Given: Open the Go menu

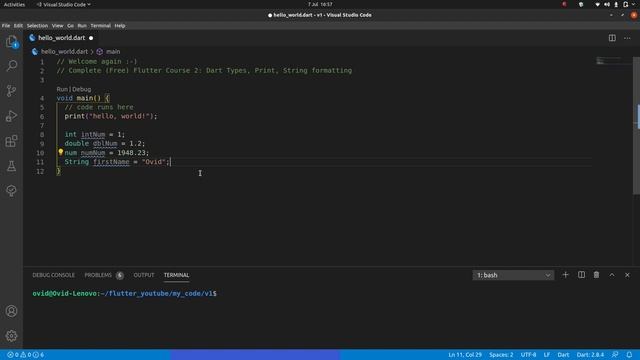Looking at the screenshot, I should click(70, 26).
